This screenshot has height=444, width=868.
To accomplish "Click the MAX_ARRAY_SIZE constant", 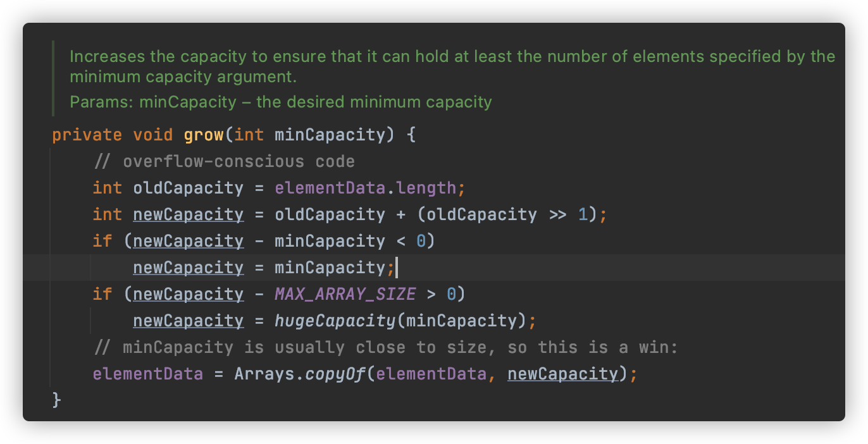I will pos(345,294).
